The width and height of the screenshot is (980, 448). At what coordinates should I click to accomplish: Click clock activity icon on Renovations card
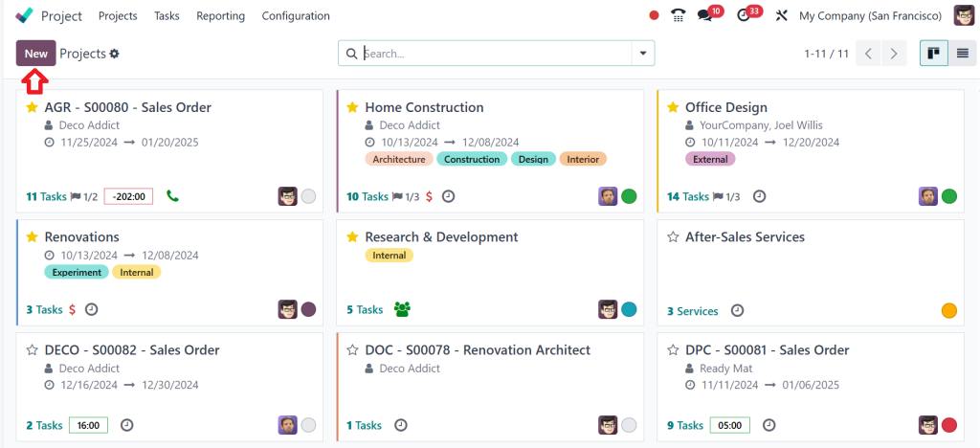(91, 309)
